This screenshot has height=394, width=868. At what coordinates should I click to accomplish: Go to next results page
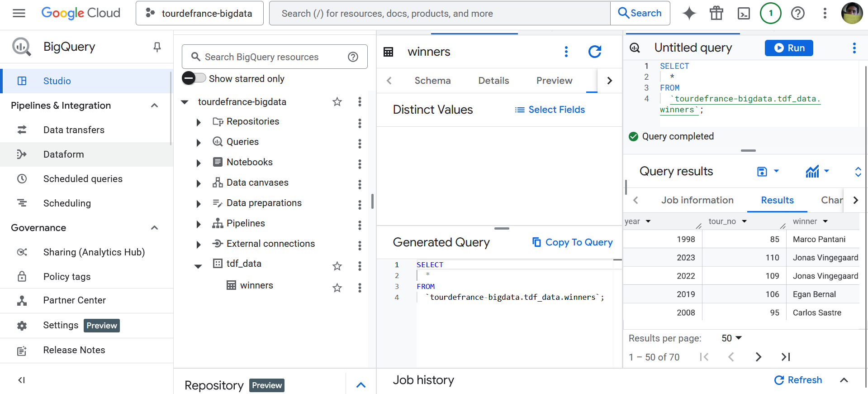pyautogui.click(x=759, y=357)
